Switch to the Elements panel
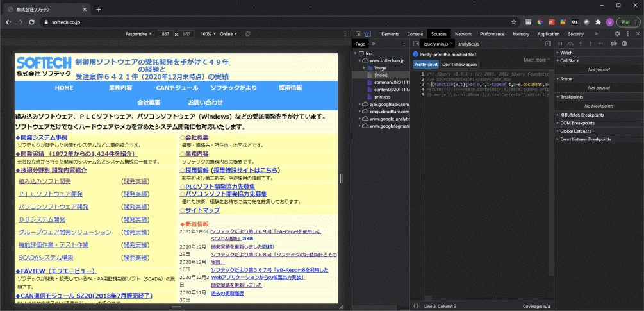Viewport: 644px width, 311px height. click(390, 34)
